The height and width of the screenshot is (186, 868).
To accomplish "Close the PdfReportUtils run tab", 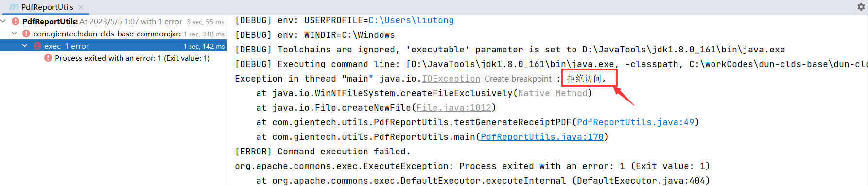I will pyautogui.click(x=81, y=7).
